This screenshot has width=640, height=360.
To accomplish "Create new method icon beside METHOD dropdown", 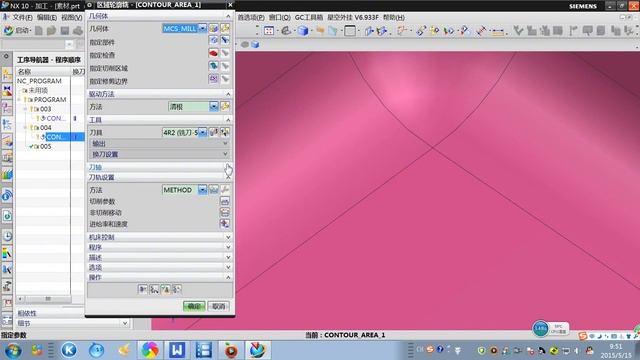I will [213, 190].
